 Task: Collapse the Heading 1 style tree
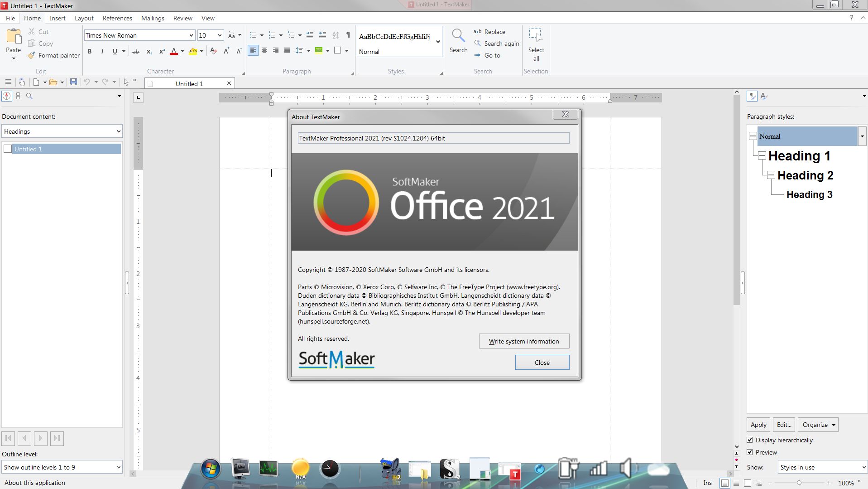pos(762,156)
